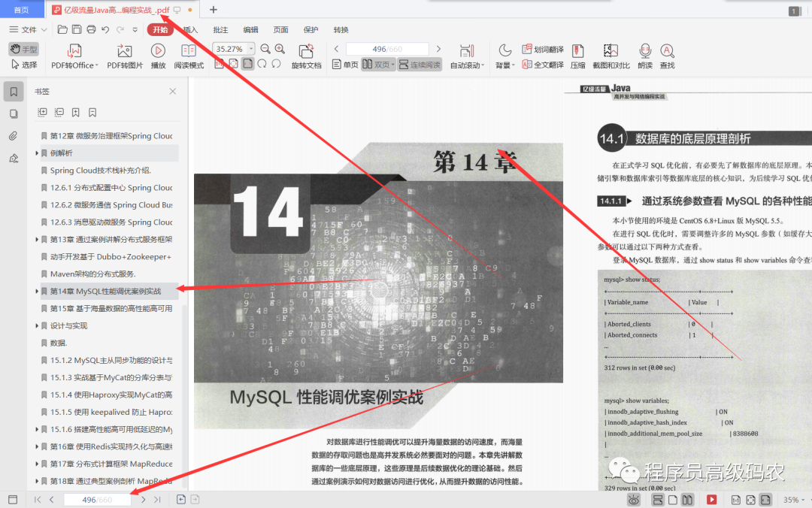Open the quick access toolbar dropdown arrow
Image resolution: width=812 pixels, height=508 pixels.
click(x=135, y=29)
